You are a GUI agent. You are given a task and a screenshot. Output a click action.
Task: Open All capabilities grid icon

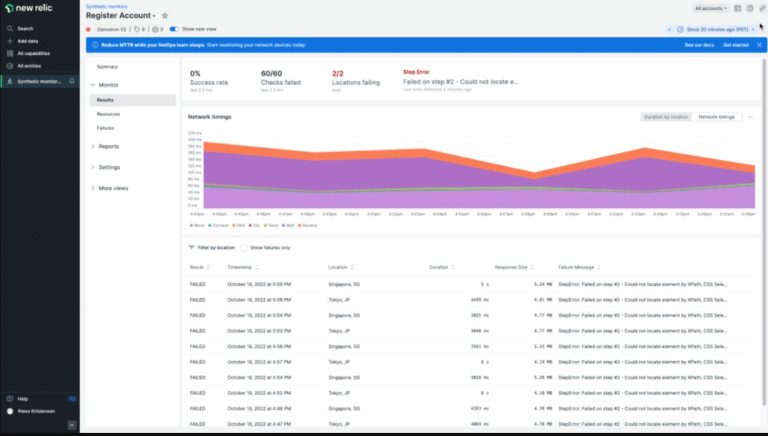tap(9, 53)
